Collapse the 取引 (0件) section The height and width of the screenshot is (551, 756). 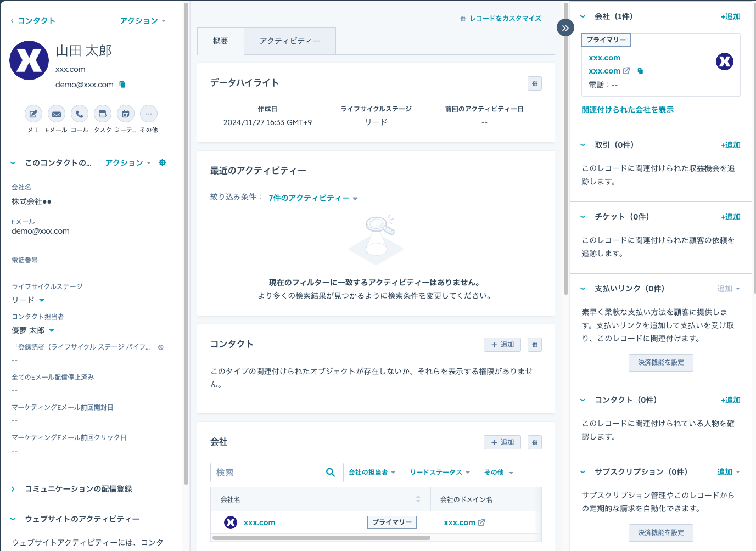583,145
